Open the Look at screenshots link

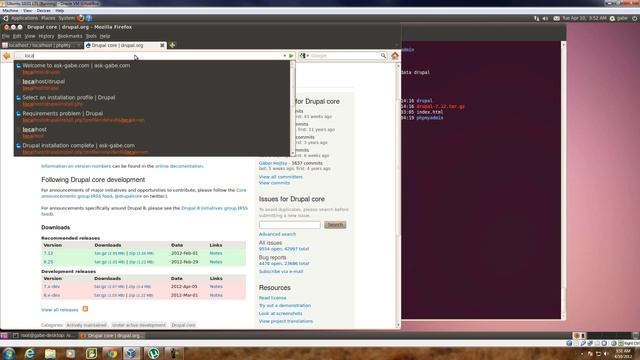[x=280, y=313]
